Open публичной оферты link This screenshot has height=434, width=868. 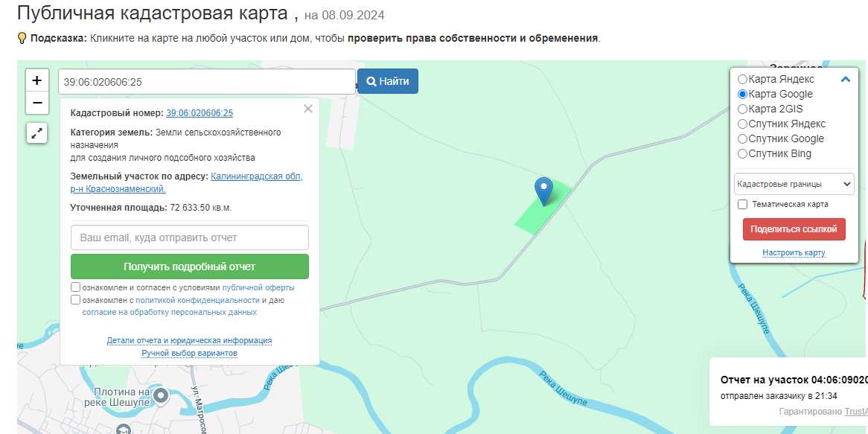(x=258, y=288)
